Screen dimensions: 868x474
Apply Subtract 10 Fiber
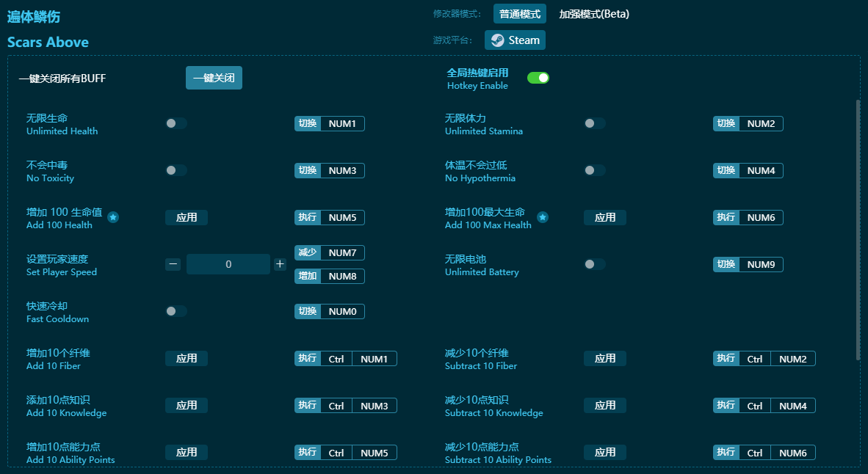pos(605,358)
